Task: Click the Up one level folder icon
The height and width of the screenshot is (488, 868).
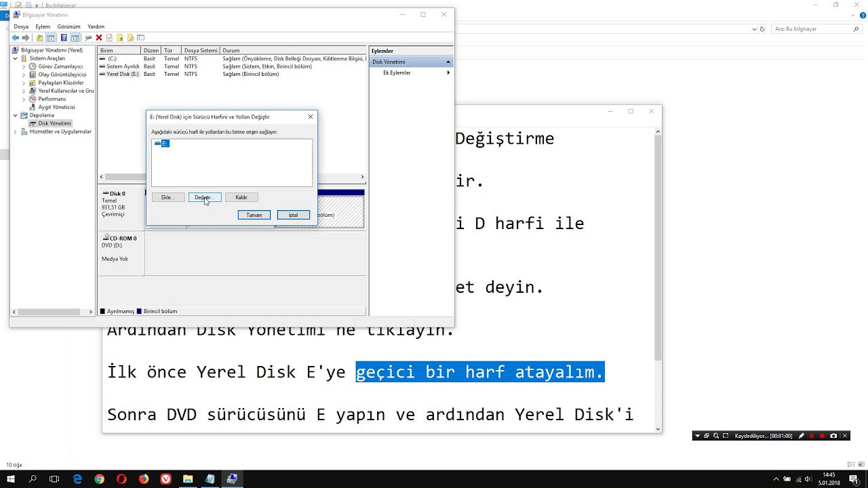Action: pos(40,38)
